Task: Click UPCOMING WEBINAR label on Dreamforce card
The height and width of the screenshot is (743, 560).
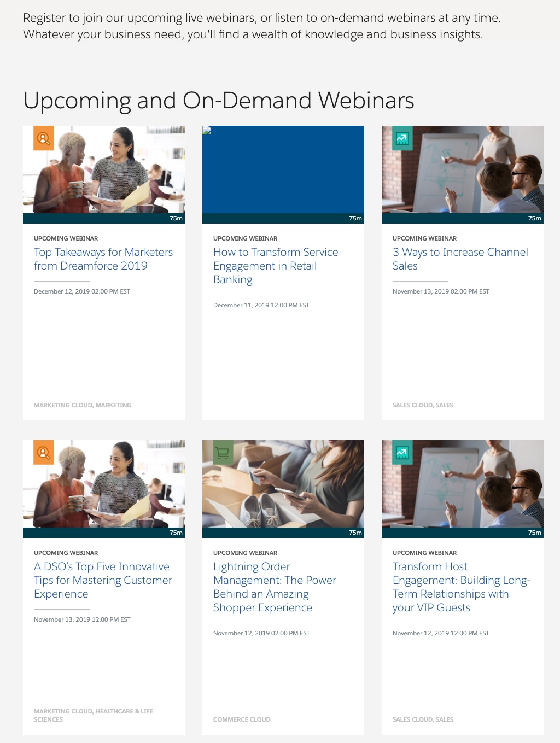Action: [x=66, y=238]
